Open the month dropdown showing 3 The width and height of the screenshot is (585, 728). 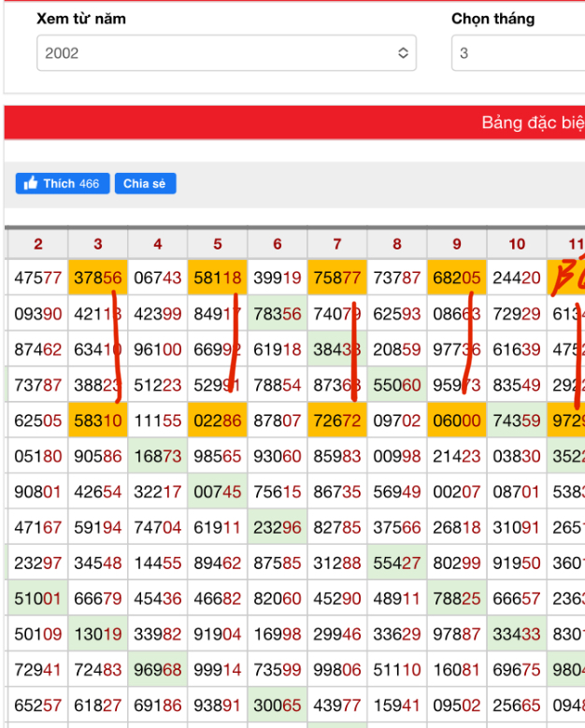(x=517, y=53)
